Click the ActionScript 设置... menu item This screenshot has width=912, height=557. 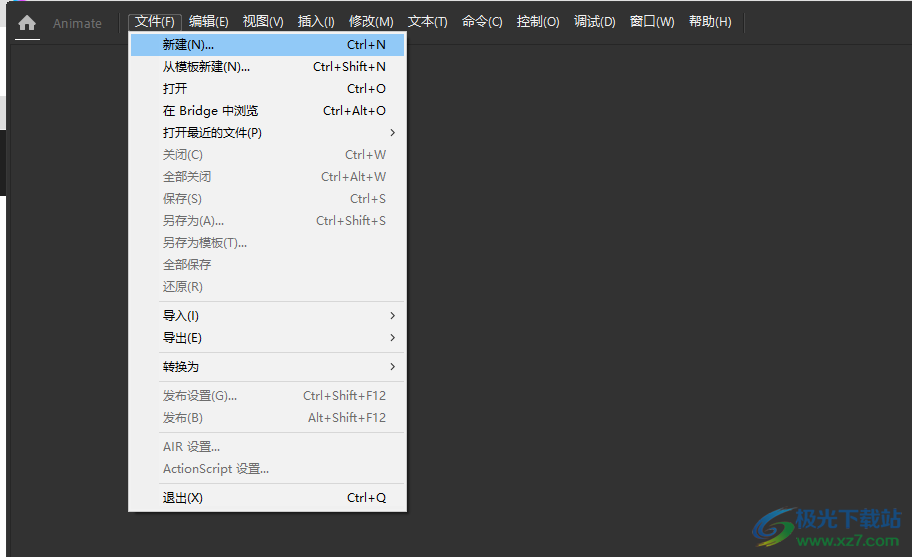[267, 469]
